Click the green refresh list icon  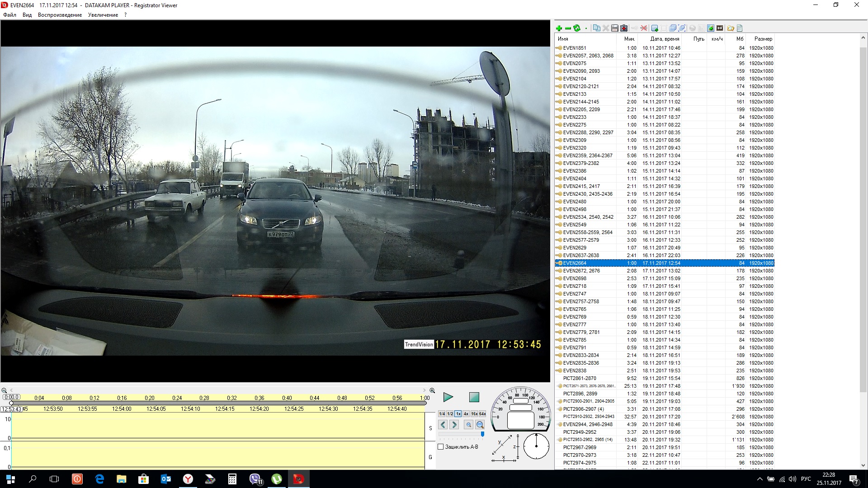[577, 28]
